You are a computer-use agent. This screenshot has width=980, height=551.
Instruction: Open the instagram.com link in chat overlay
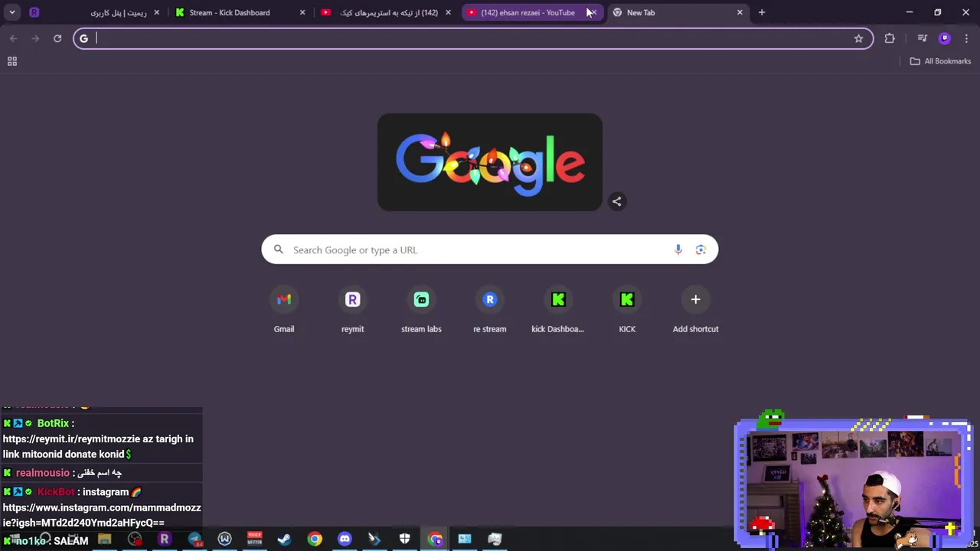102,515
